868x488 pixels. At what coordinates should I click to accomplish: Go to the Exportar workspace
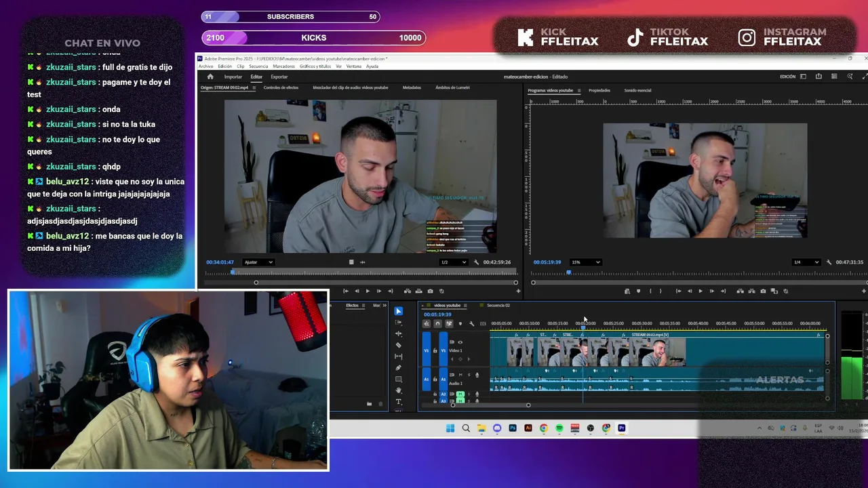279,77
